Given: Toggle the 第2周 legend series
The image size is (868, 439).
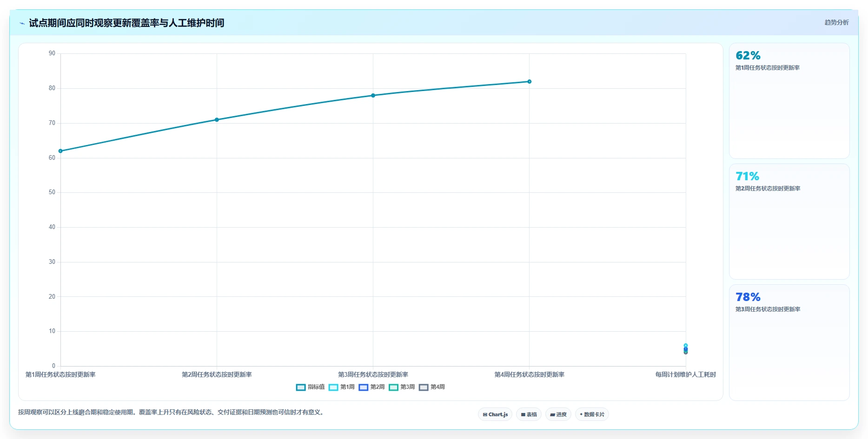Looking at the screenshot, I should 371,387.
